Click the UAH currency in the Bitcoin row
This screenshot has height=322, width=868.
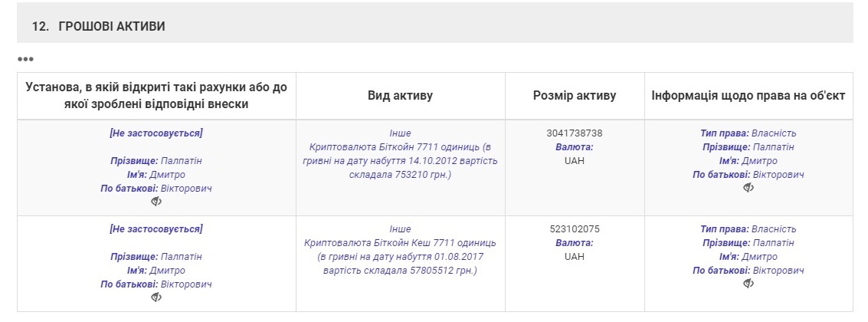(x=575, y=161)
